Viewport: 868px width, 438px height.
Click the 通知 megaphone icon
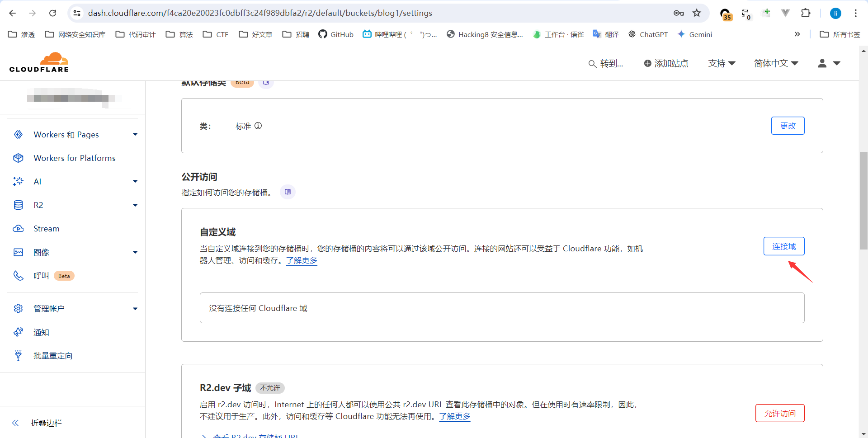click(x=18, y=332)
